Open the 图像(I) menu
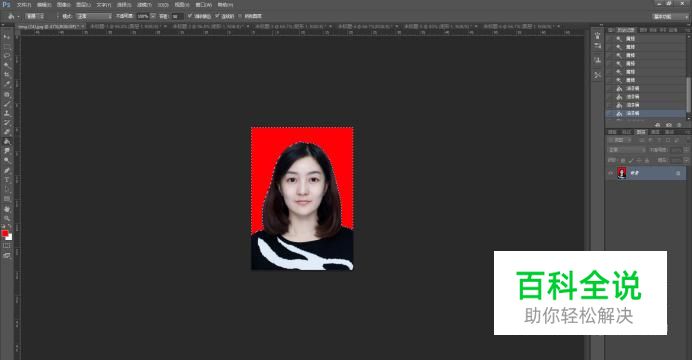The image size is (692, 360). point(64,5)
